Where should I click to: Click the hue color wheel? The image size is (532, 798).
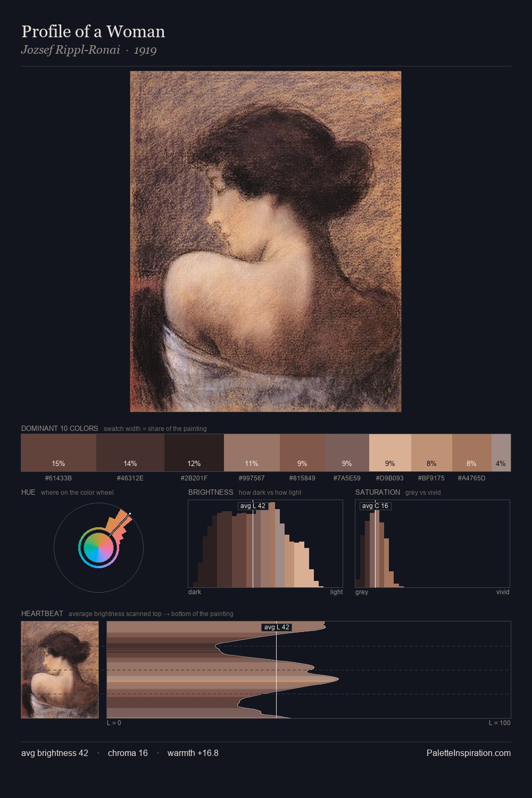[98, 547]
